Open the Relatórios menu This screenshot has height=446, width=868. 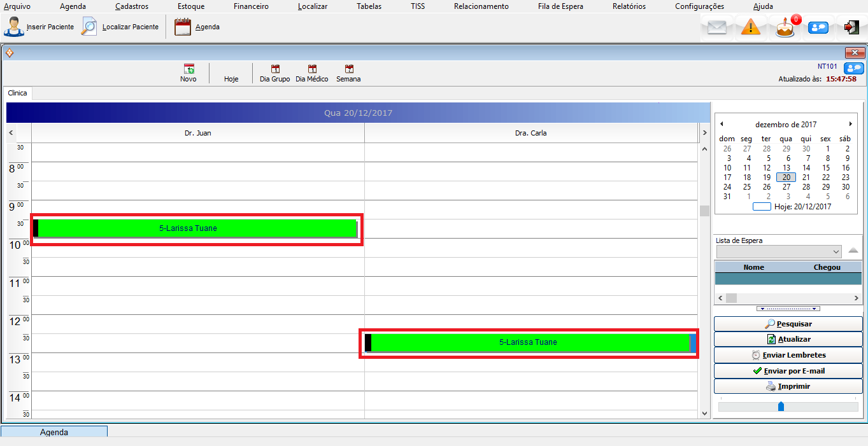[x=629, y=6]
